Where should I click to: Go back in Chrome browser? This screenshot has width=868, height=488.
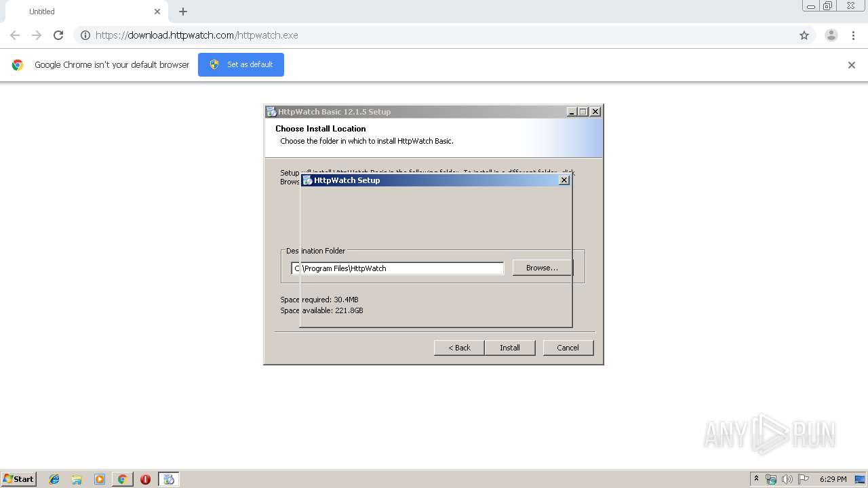pos(15,35)
